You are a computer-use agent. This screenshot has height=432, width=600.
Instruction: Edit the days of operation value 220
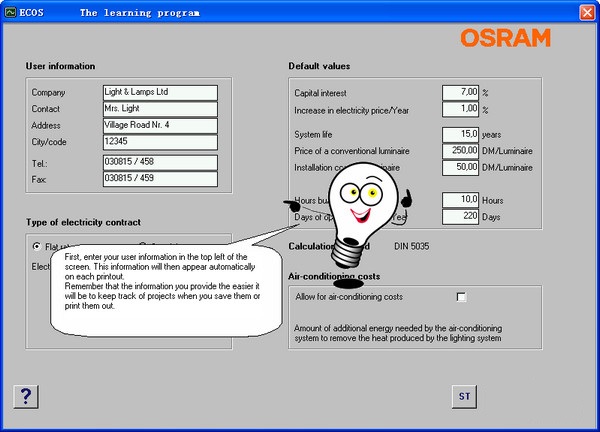point(460,217)
